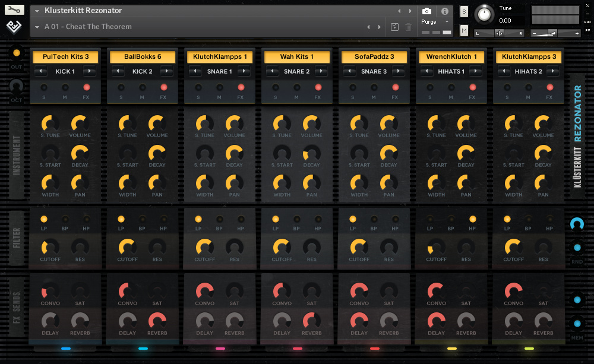594x364 pixels.
Task: Open PulTech Kits 3 kit selector
Action: click(x=65, y=57)
